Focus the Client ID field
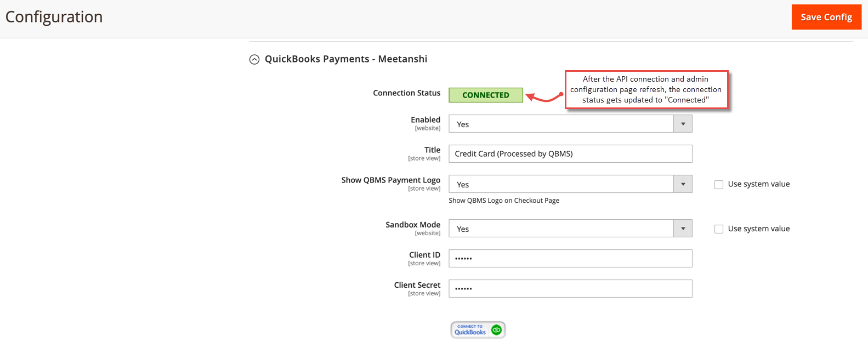Screen dimensions: 868x342 pos(570,258)
